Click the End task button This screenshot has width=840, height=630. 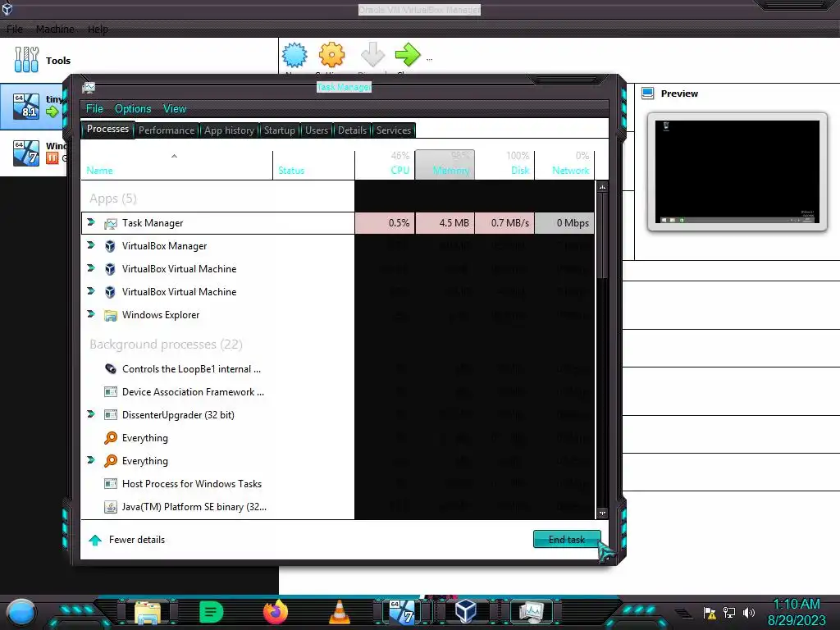[567, 540]
